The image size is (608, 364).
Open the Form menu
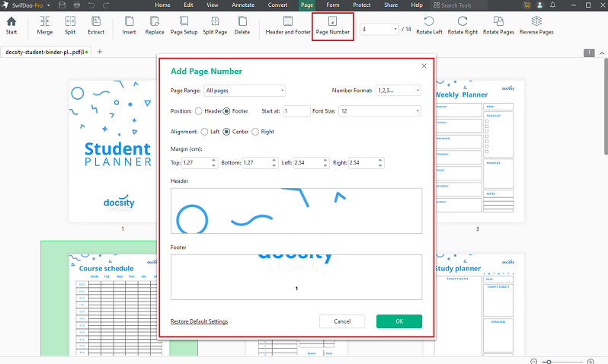(333, 5)
